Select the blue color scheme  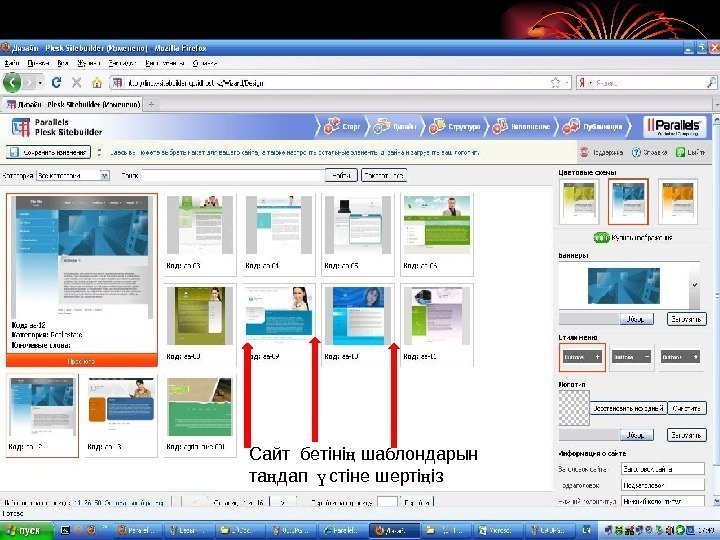click(628, 202)
